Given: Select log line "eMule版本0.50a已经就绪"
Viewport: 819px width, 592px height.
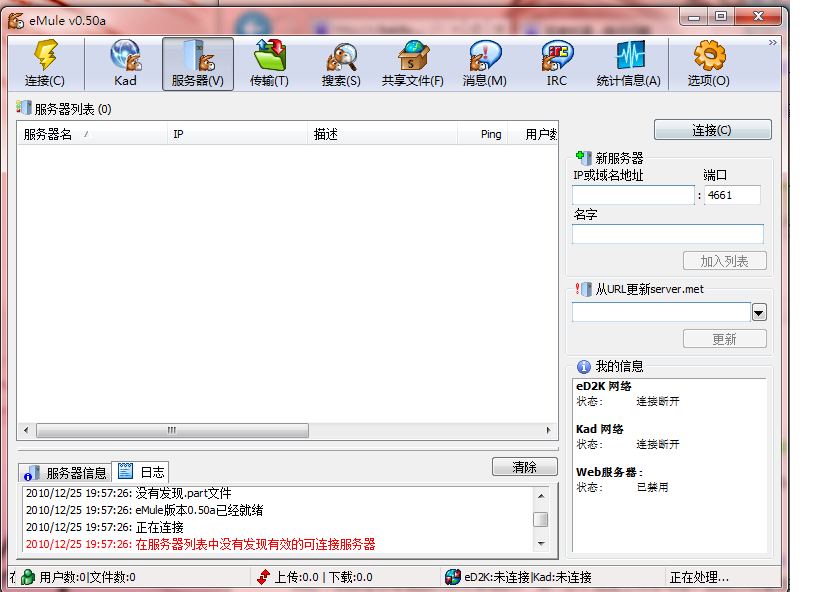Looking at the screenshot, I should (145, 510).
